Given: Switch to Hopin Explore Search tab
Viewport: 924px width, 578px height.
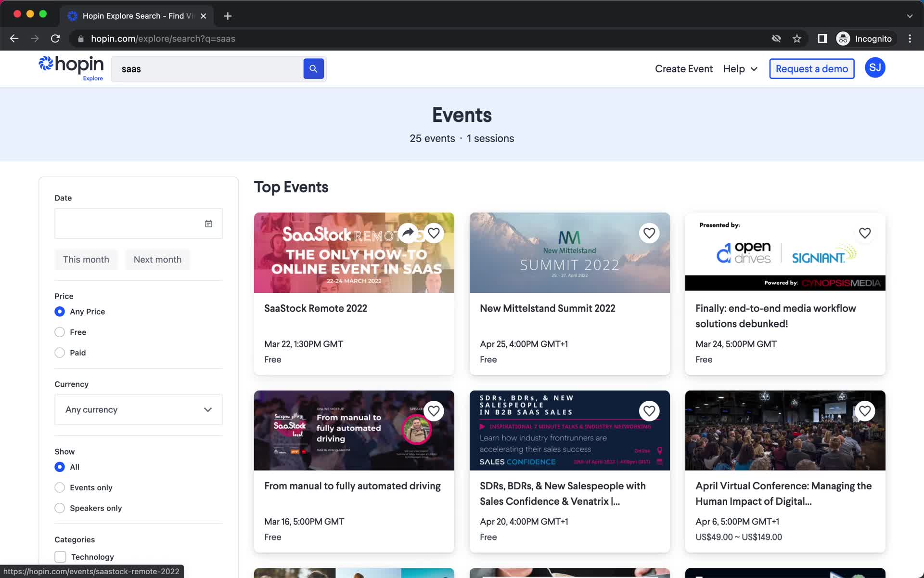Looking at the screenshot, I should pos(137,16).
